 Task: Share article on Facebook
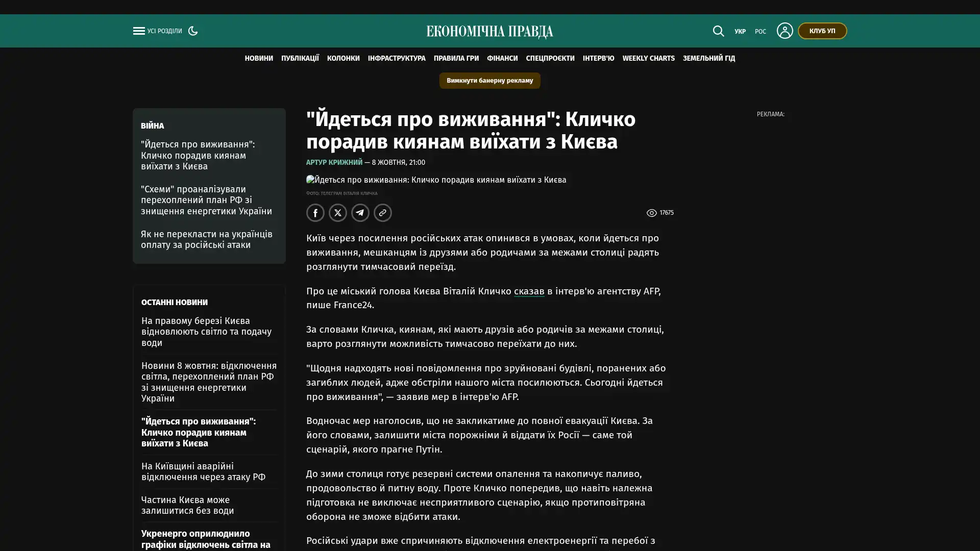tap(315, 213)
